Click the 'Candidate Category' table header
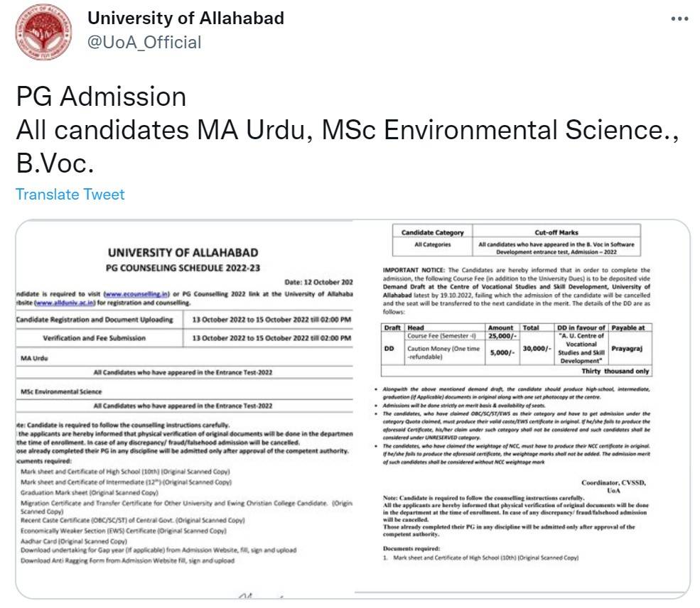 (x=432, y=233)
